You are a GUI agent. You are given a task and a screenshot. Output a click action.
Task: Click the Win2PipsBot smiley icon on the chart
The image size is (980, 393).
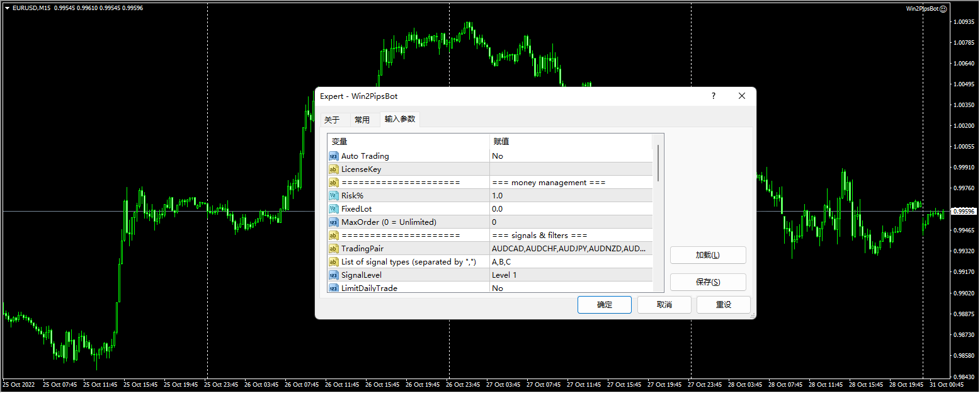pyautogui.click(x=943, y=9)
